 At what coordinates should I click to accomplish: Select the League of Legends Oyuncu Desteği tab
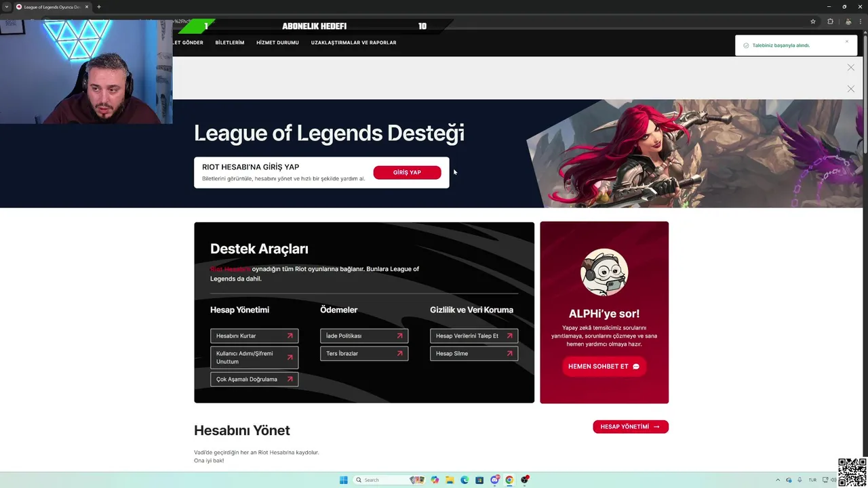coord(52,7)
